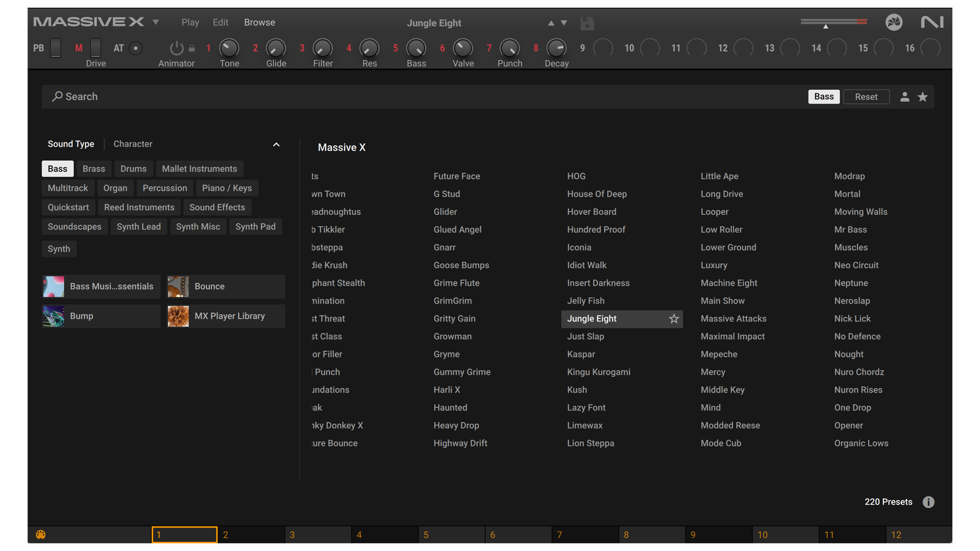The image size is (980, 551).
Task: Click the Native Instruments NI logo
Action: (932, 22)
